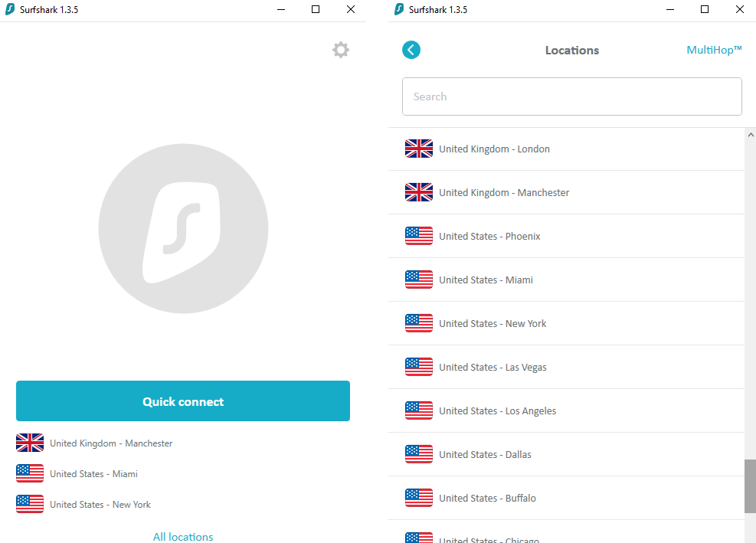Image resolution: width=756 pixels, height=543 pixels.
Task: Open All locations link
Action: pos(183,537)
